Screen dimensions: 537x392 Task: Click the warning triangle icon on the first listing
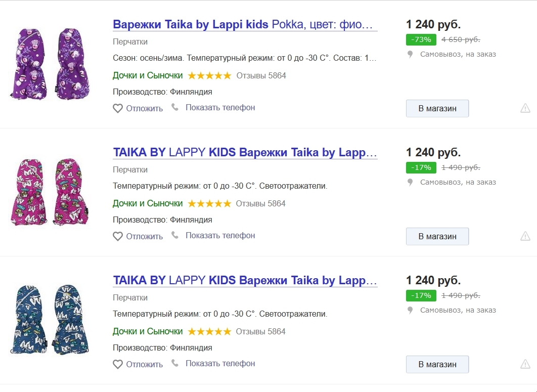[525, 108]
